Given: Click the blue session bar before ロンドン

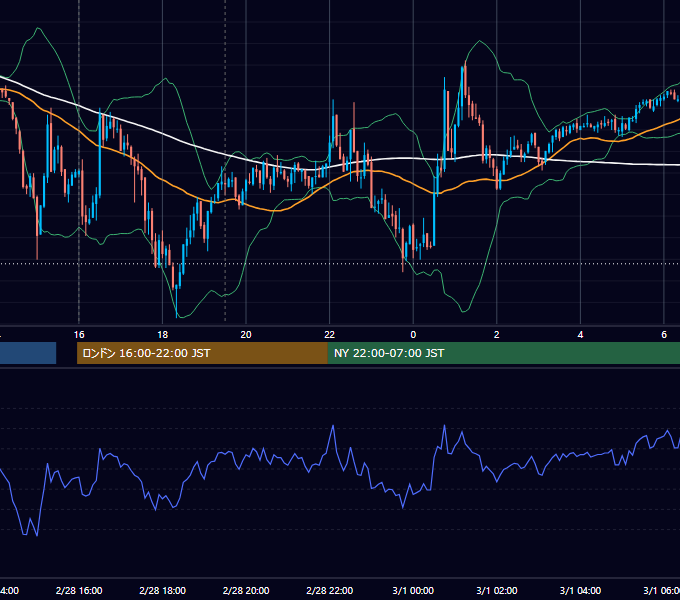Looking at the screenshot, I should click(28, 353).
